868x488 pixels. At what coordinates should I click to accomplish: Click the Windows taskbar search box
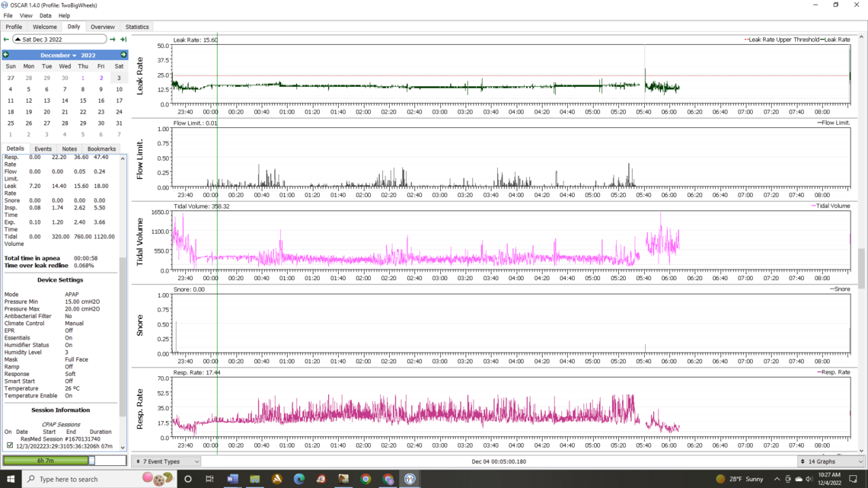pos(100,479)
